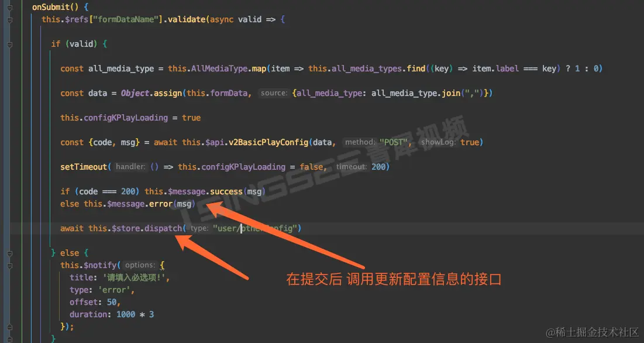Click the 'timeout:' inlay hint
The width and height of the screenshot is (644, 343).
[351, 166]
